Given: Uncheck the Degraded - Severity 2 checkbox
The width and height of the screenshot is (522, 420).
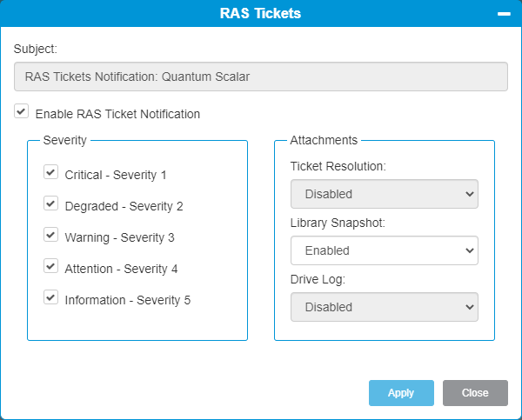Looking at the screenshot, I should (50, 203).
